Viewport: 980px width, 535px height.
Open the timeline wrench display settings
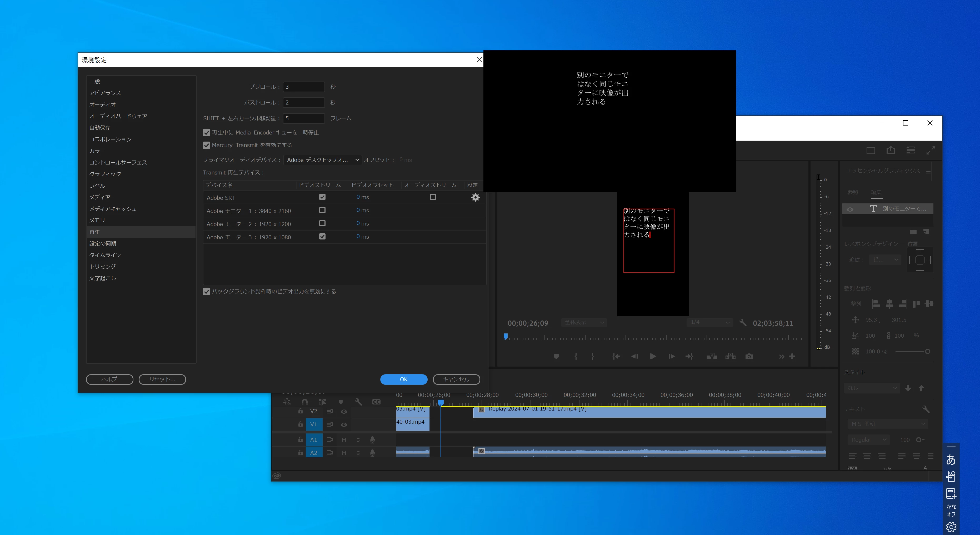[358, 402]
